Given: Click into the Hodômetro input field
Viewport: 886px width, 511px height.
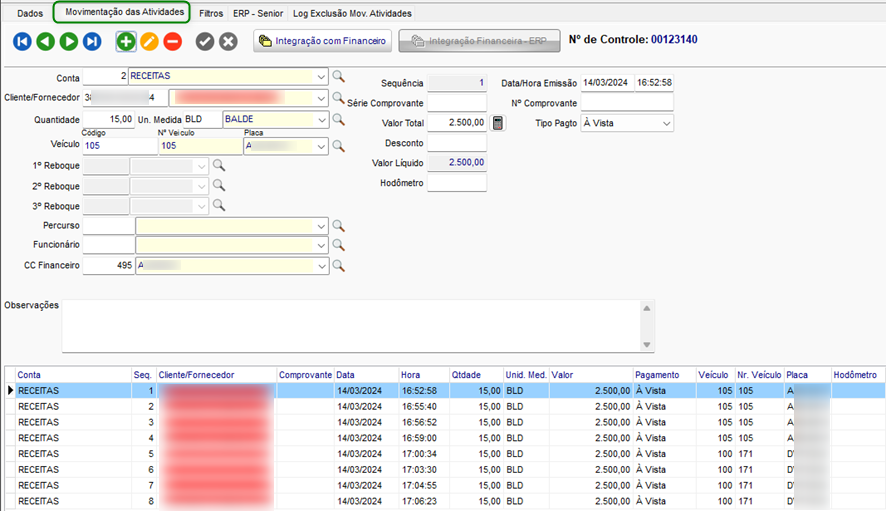Looking at the screenshot, I should click(457, 183).
